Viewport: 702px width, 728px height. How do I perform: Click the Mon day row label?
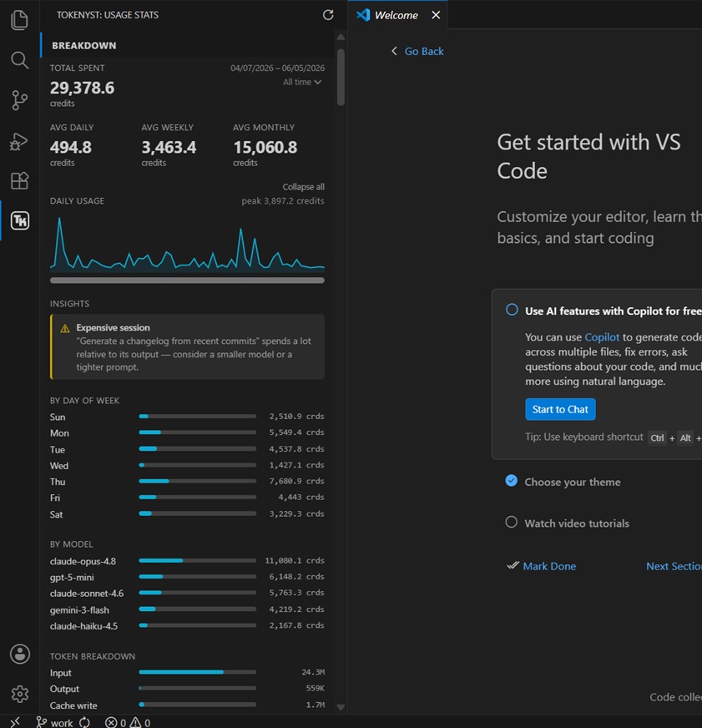pos(59,433)
